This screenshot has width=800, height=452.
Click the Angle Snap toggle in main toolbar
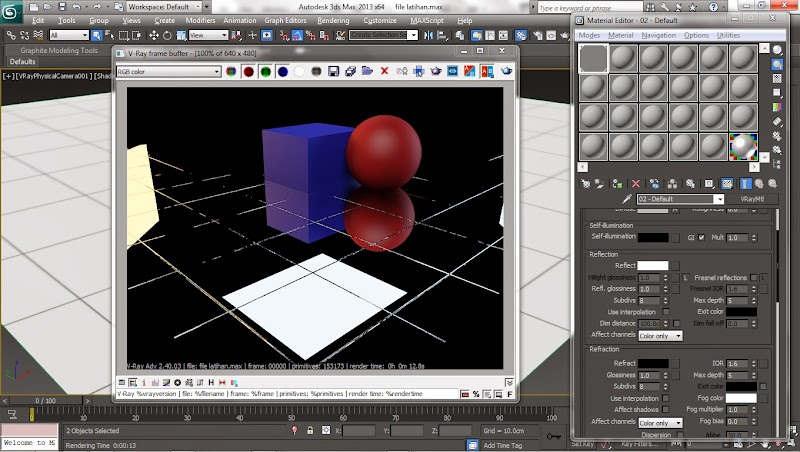[x=297, y=35]
